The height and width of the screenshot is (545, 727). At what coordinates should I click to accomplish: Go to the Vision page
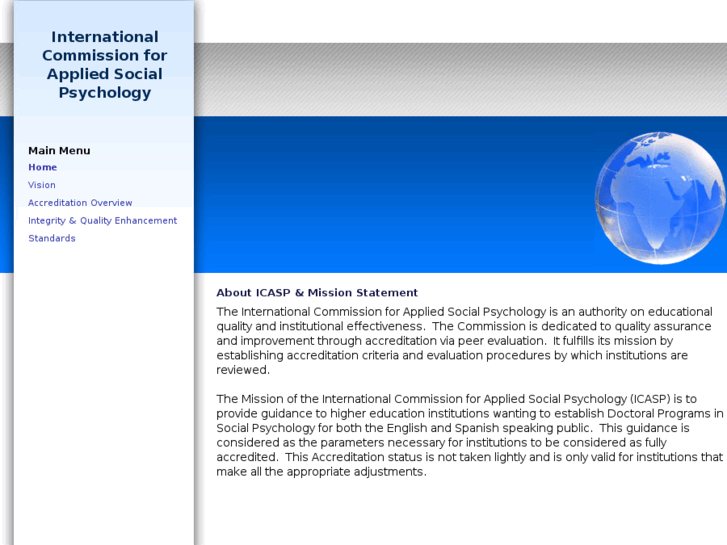coord(42,185)
